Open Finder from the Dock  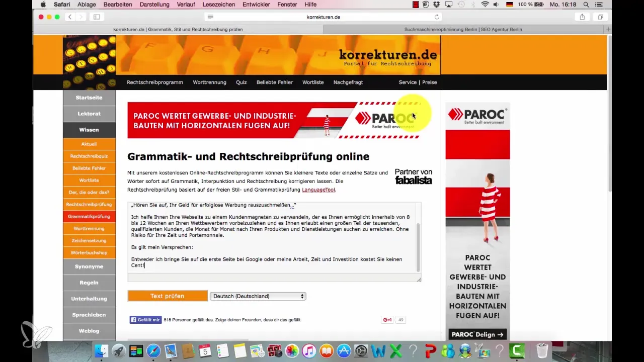102,350
